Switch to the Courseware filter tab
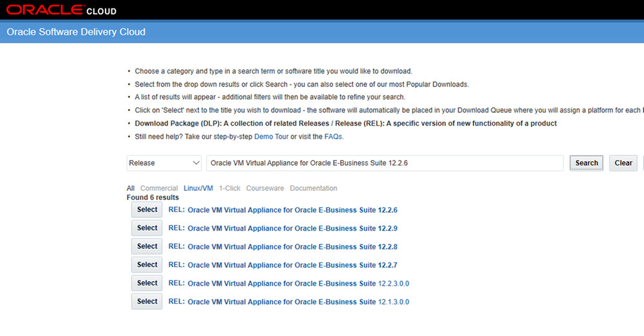 (x=265, y=188)
